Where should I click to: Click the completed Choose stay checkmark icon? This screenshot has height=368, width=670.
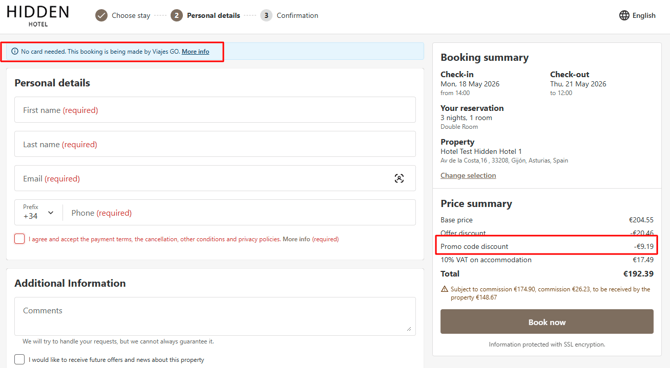coord(101,15)
